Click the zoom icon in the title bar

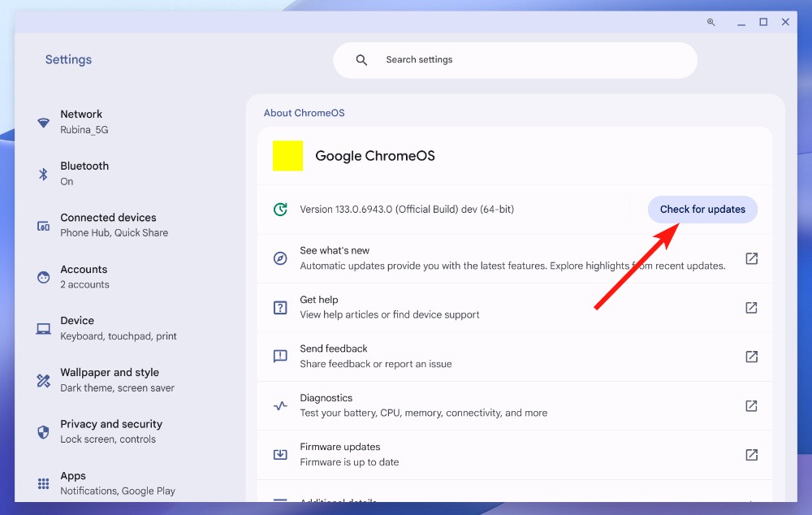pyautogui.click(x=711, y=22)
